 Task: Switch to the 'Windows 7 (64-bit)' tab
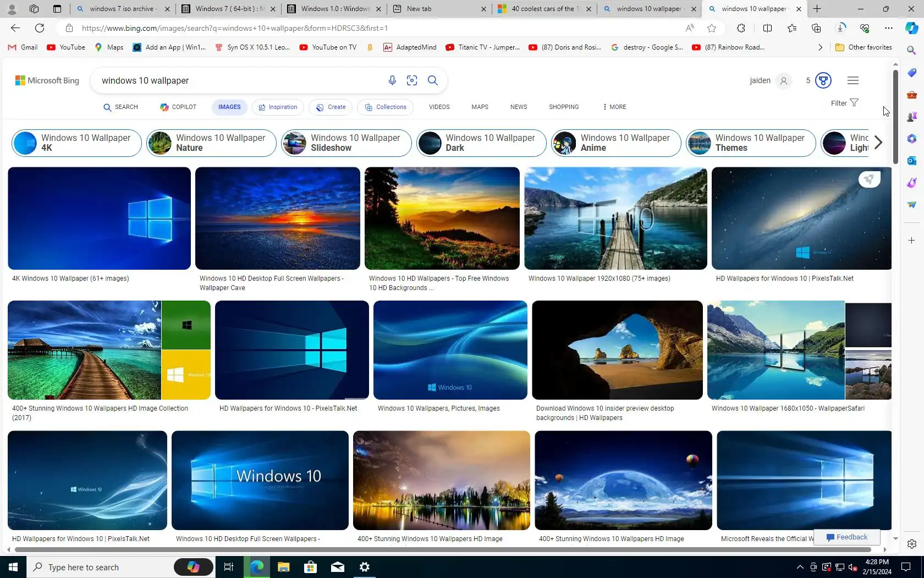click(229, 9)
